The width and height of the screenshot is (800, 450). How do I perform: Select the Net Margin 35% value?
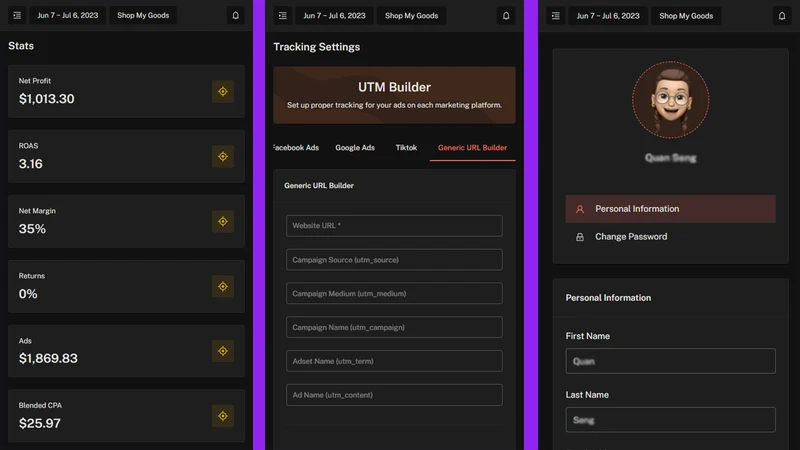pos(32,229)
